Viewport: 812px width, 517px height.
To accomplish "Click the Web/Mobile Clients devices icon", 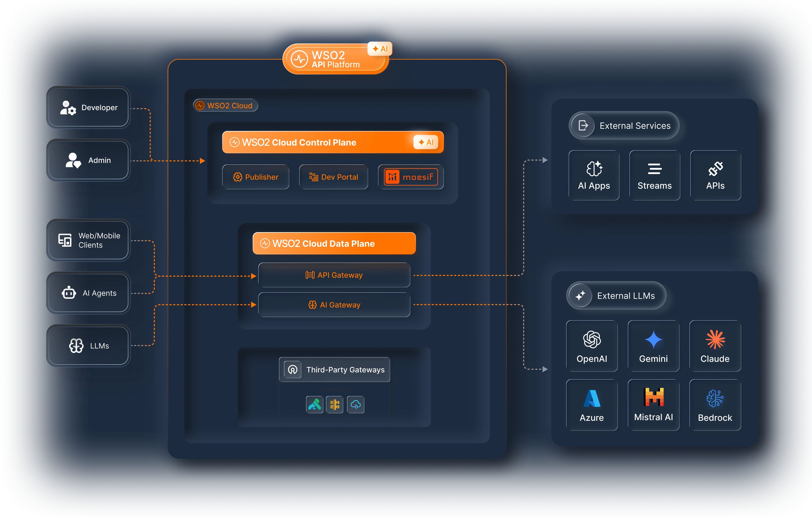I will coord(65,240).
